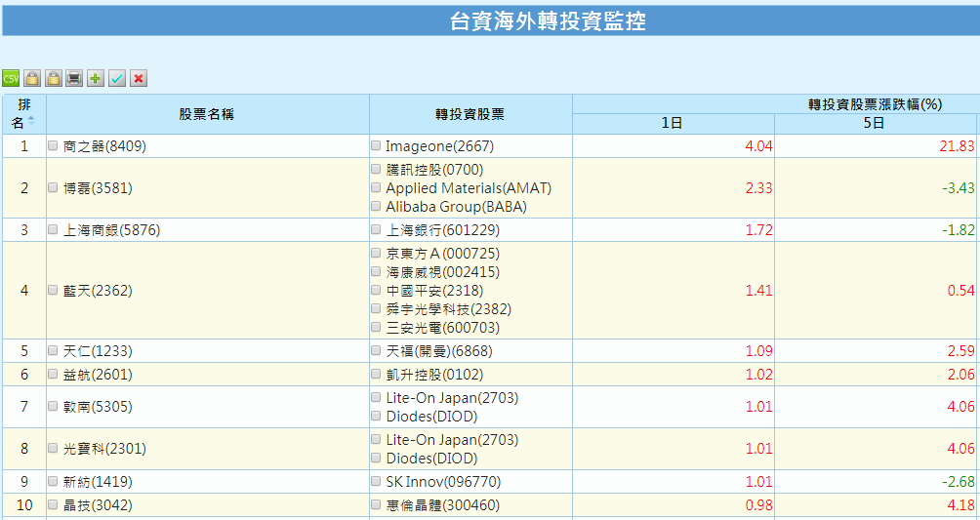Image resolution: width=980 pixels, height=520 pixels.
Task: Click the printer icon to print table
Action: pyautogui.click(x=74, y=78)
